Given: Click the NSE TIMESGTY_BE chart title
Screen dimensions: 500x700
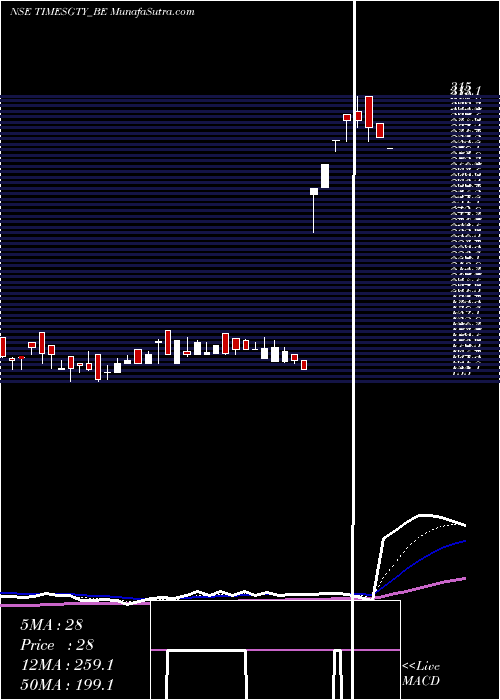Looking at the screenshot, I should point(103,12).
